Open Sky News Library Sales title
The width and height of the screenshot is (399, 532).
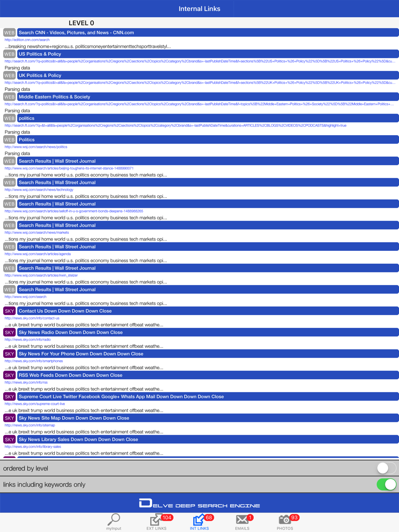click(x=208, y=439)
